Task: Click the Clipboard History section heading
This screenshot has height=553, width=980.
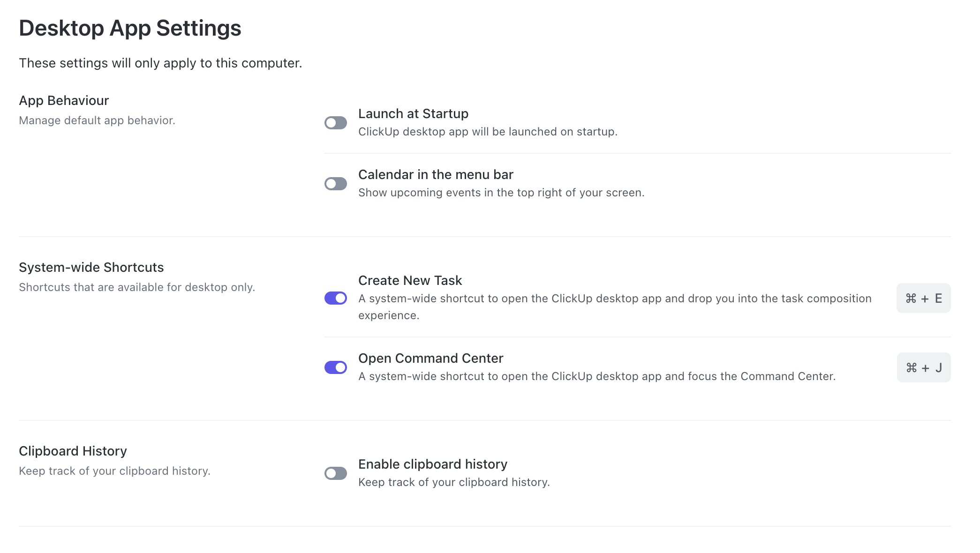Action: 73,451
